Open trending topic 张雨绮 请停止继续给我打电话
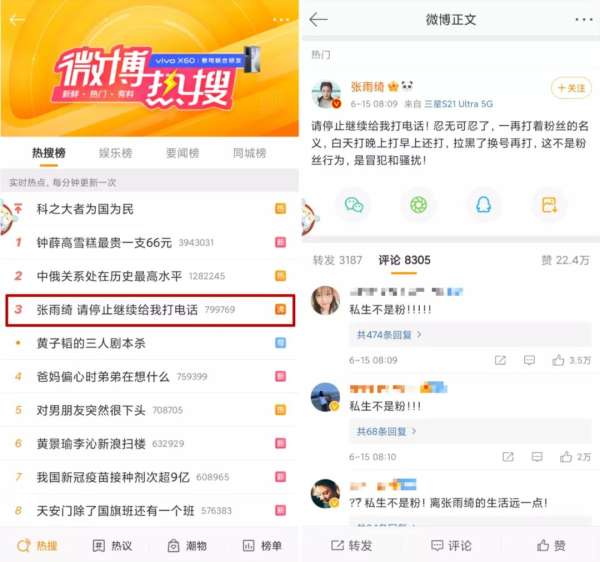 pos(150,310)
